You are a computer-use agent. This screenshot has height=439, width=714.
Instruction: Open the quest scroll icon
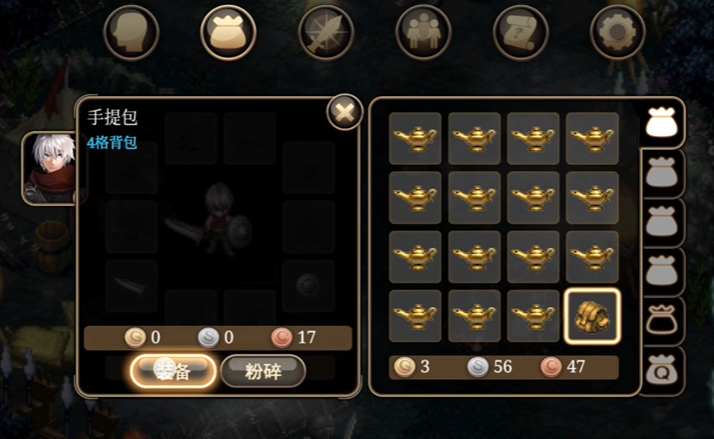pyautogui.click(x=520, y=33)
